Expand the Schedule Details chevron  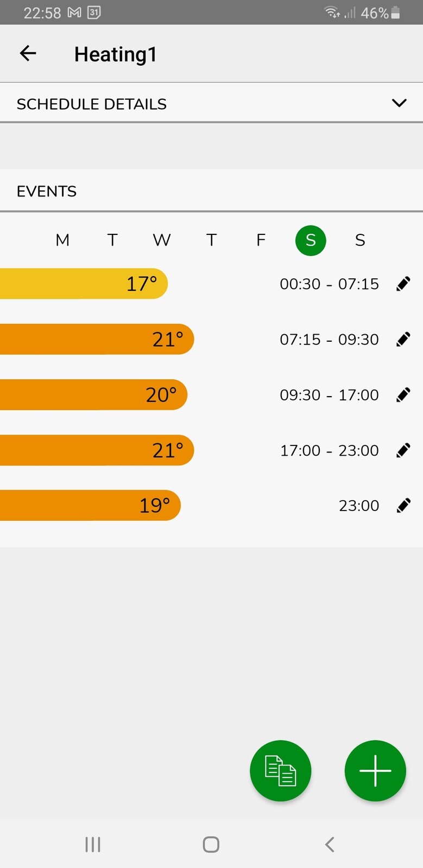coord(399,103)
